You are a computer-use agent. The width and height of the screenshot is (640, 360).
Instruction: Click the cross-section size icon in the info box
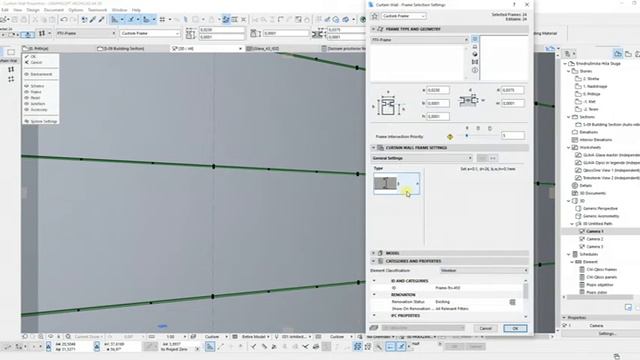(190, 33)
